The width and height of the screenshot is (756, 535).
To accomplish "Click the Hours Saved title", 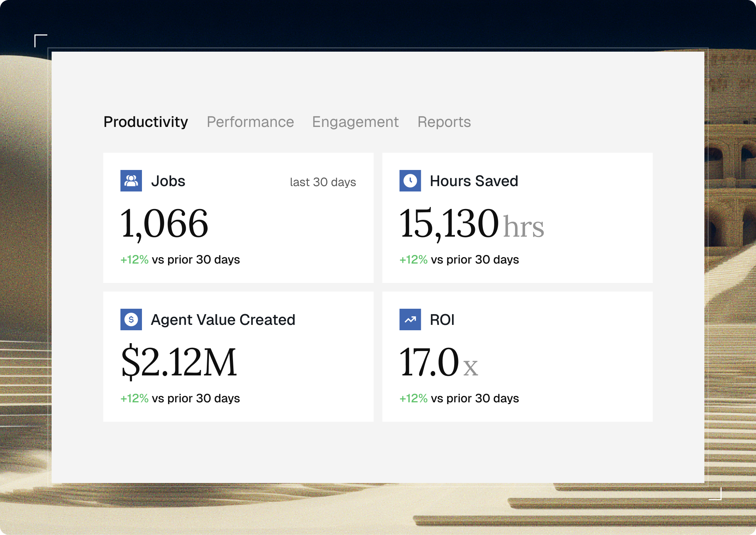I will click(x=474, y=181).
